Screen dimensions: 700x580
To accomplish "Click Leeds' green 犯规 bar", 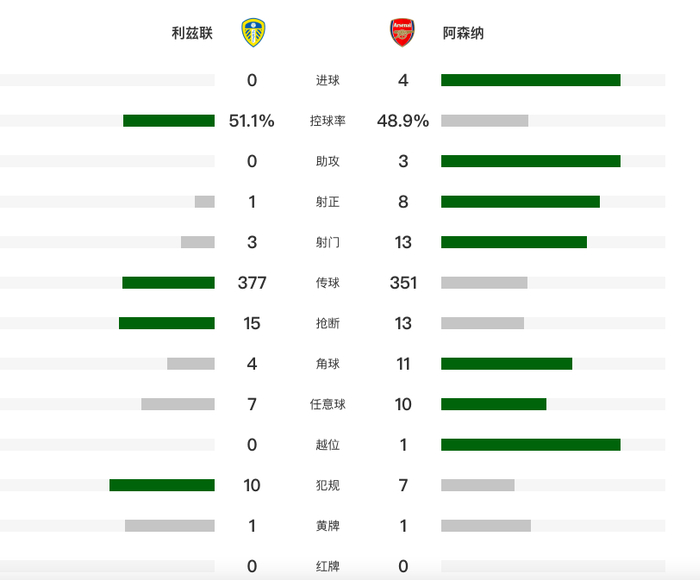I will pos(161,485).
